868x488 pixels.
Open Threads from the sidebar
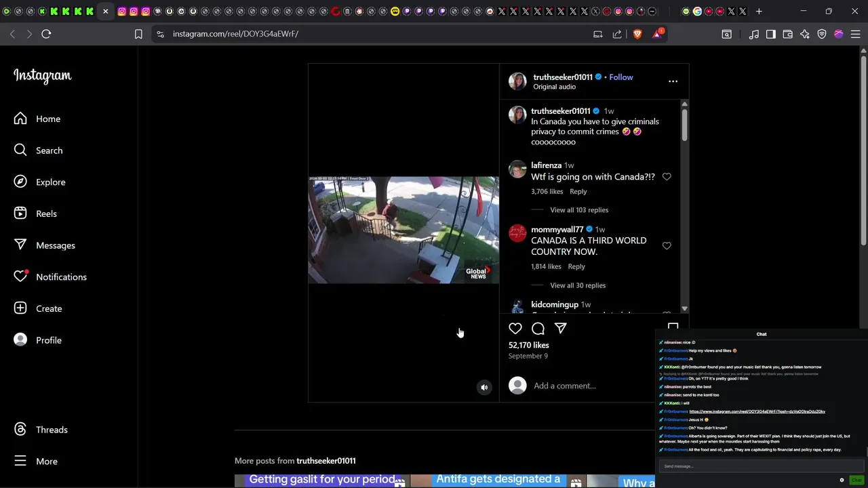[41, 430]
